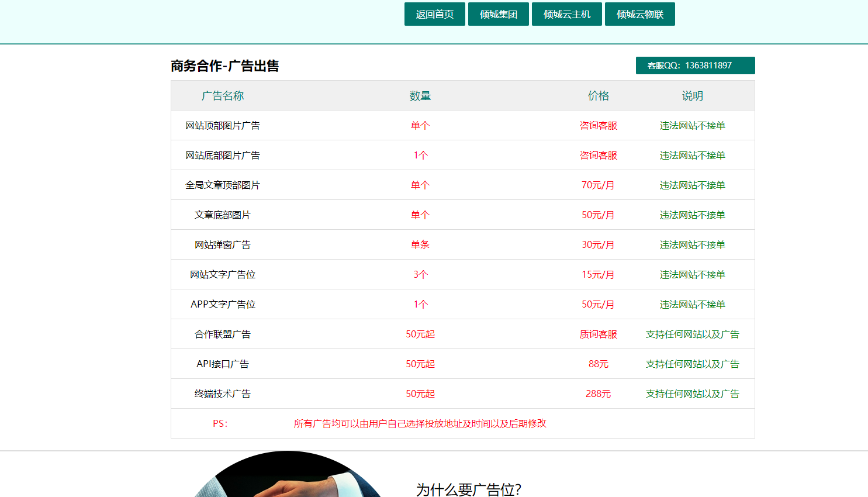
Task: Click the 15元/月 price cell
Action: [599, 275]
